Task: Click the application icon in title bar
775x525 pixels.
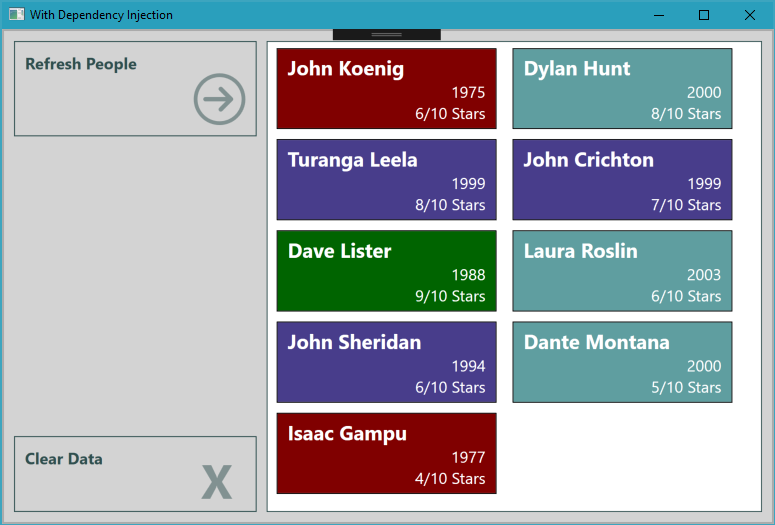Action: (x=16, y=14)
